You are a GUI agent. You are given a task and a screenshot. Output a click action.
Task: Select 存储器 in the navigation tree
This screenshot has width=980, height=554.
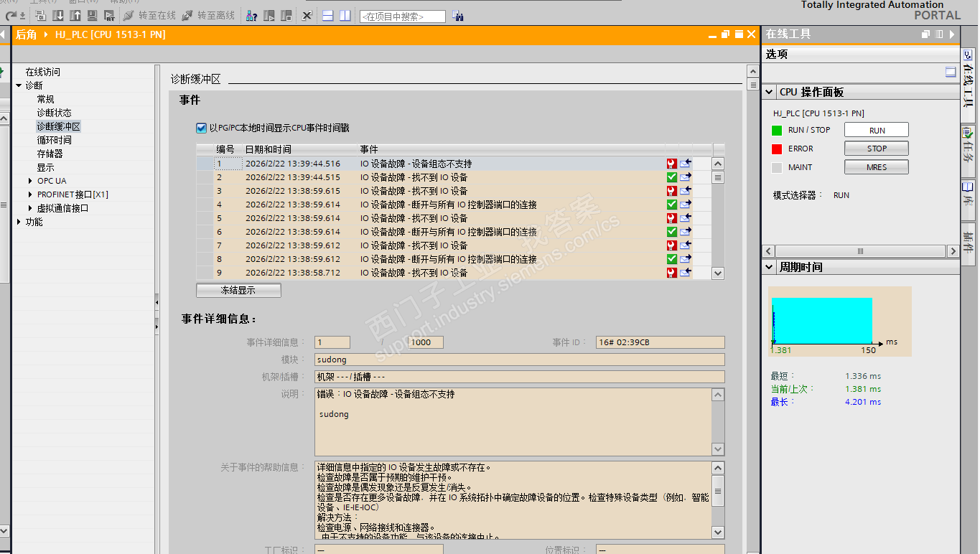pyautogui.click(x=50, y=154)
